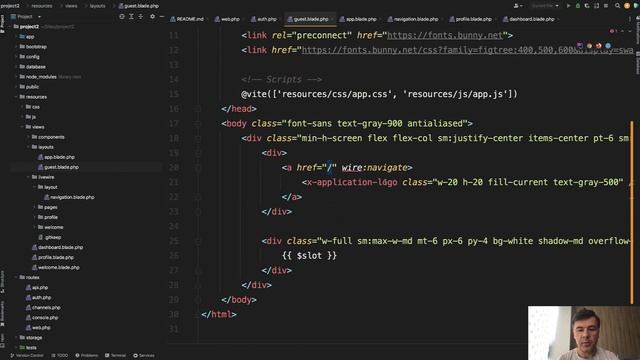Open Search Everywhere magnifier icon

618,6
